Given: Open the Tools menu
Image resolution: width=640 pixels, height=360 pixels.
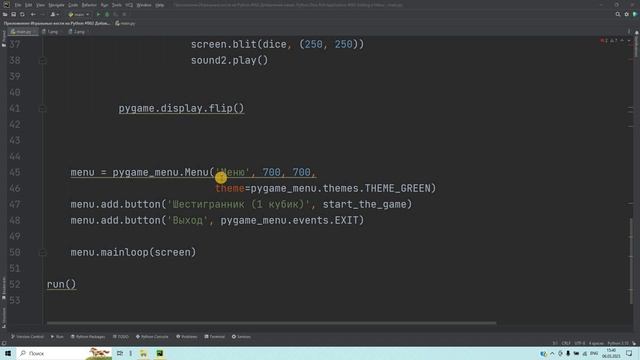Looking at the screenshot, I should tap(117, 5).
